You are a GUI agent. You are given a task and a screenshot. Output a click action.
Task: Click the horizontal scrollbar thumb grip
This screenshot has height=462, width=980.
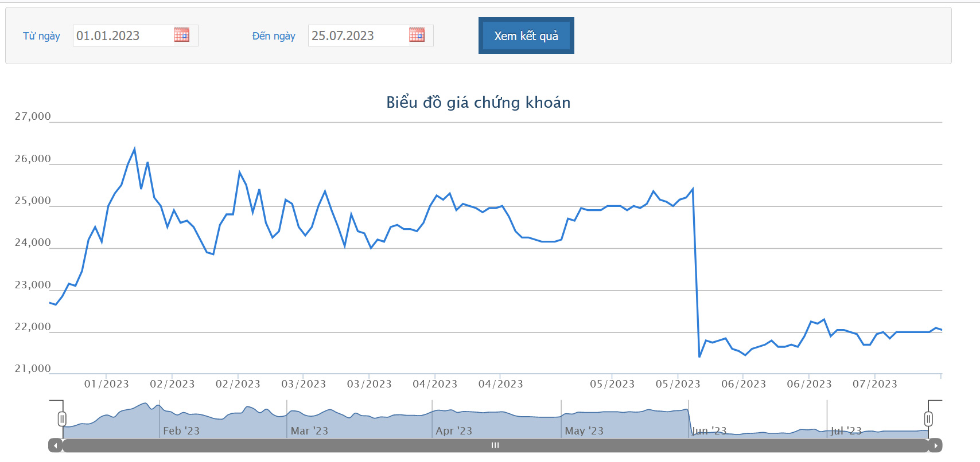click(x=495, y=445)
